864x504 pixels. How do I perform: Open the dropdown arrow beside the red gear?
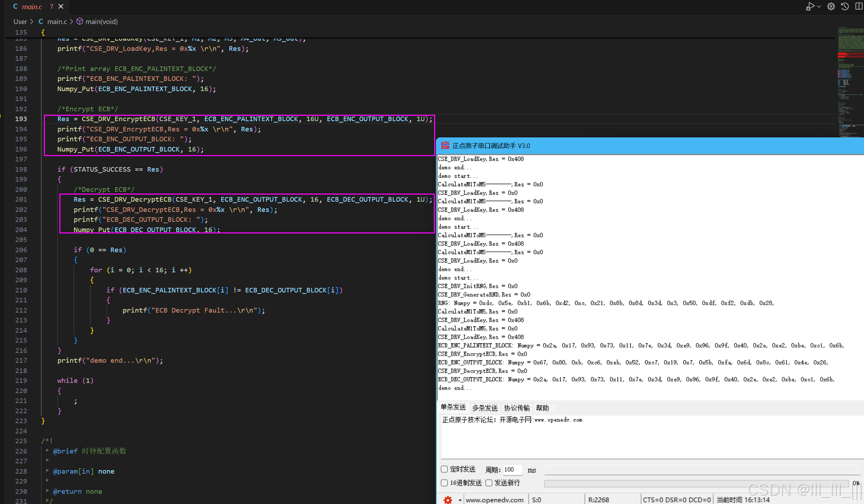point(460,500)
